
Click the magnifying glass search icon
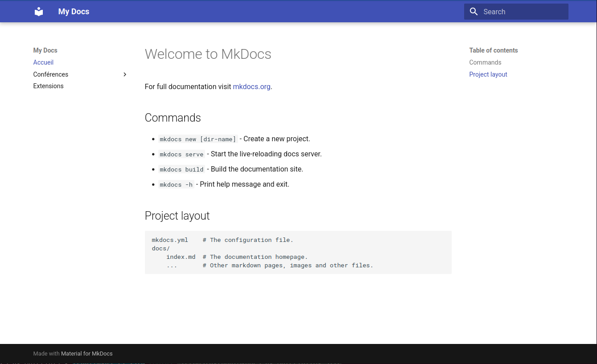(473, 12)
